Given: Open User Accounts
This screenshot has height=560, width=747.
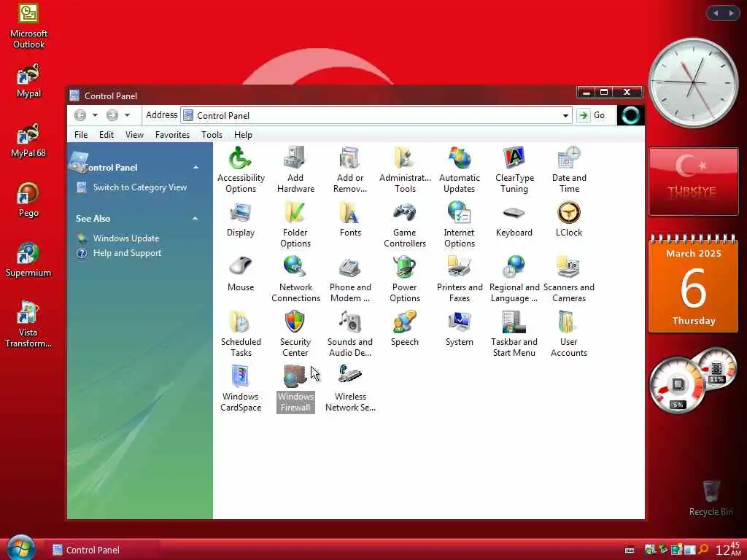Looking at the screenshot, I should (x=569, y=334).
